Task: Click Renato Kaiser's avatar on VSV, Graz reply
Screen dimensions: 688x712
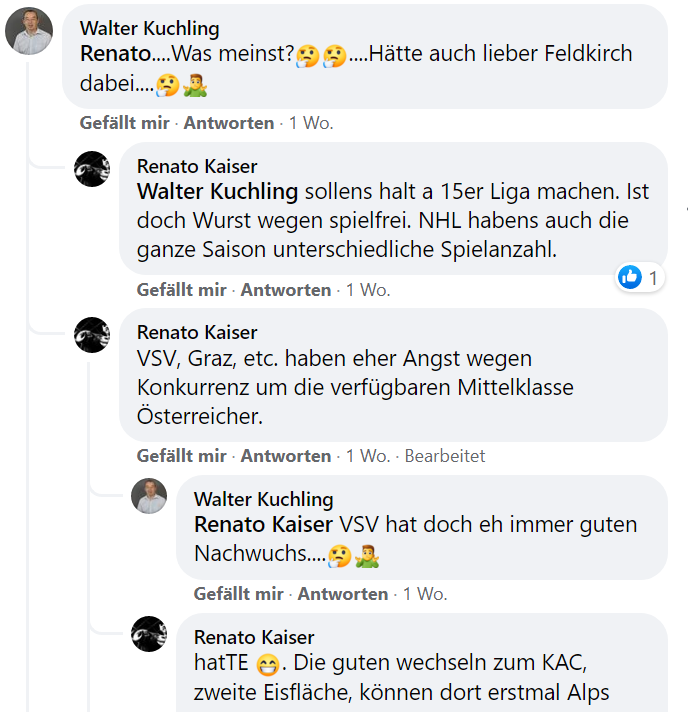Action: (92, 335)
